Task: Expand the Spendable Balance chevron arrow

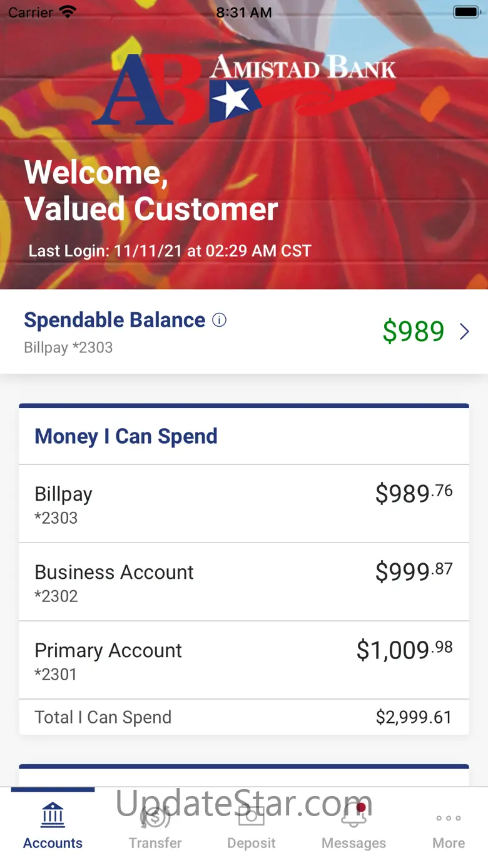Action: click(x=464, y=332)
